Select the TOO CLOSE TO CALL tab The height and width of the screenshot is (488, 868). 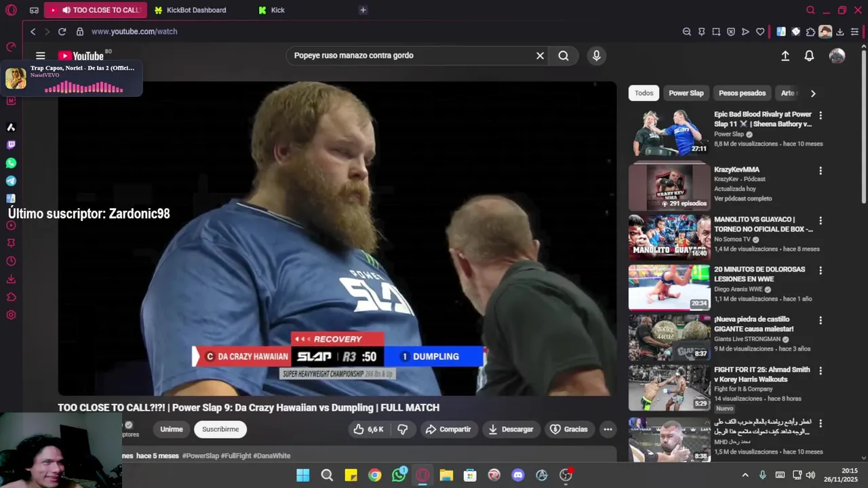click(x=95, y=10)
